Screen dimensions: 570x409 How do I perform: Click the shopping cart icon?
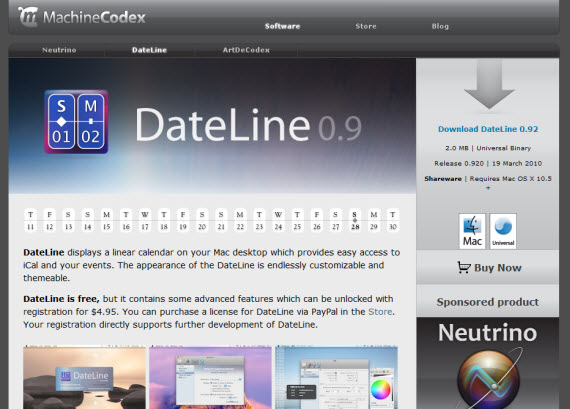pyautogui.click(x=464, y=267)
